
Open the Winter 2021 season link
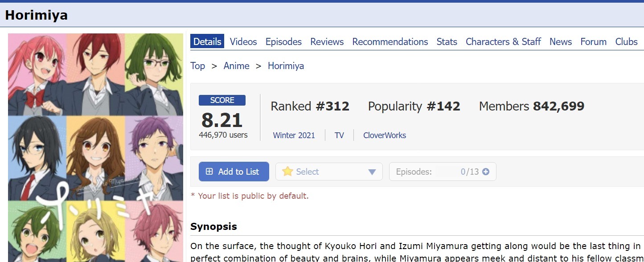pyautogui.click(x=294, y=135)
